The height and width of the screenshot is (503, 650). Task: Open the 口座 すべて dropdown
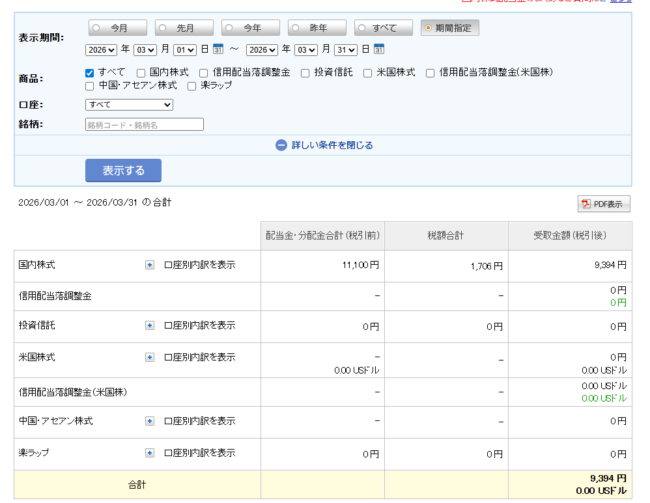point(129,104)
